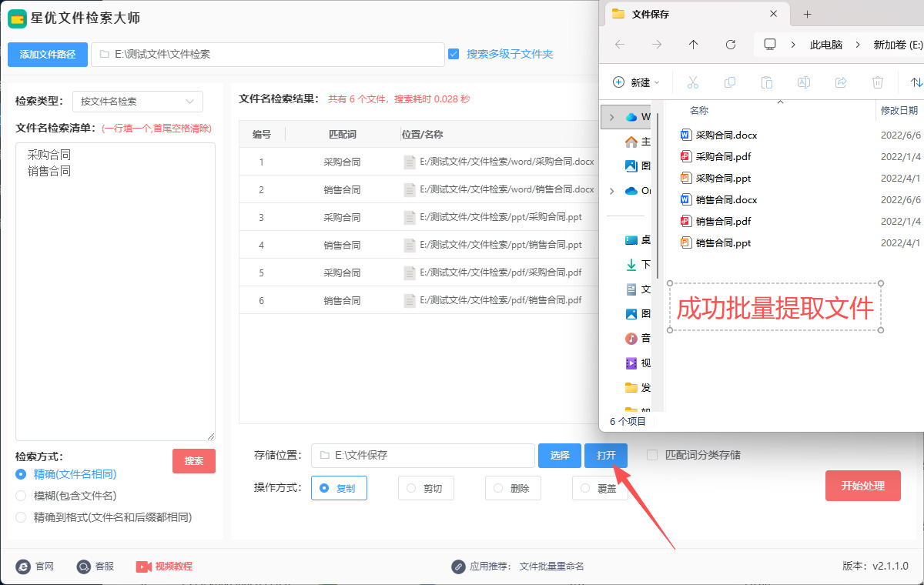Click the copy icon in Explorer toolbar

[729, 82]
